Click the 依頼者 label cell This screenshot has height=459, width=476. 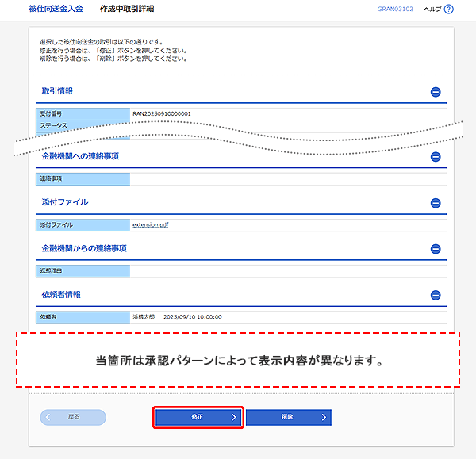tap(83, 317)
